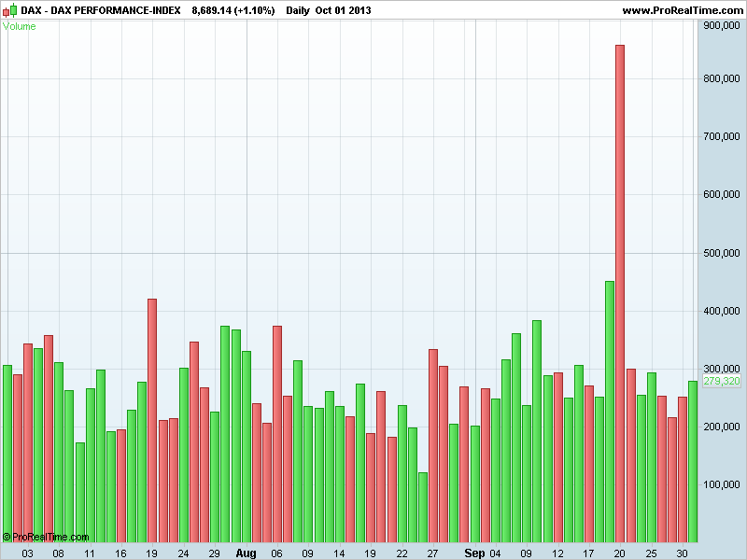
Task: Click the 300,000 axis label
Action: (721, 369)
